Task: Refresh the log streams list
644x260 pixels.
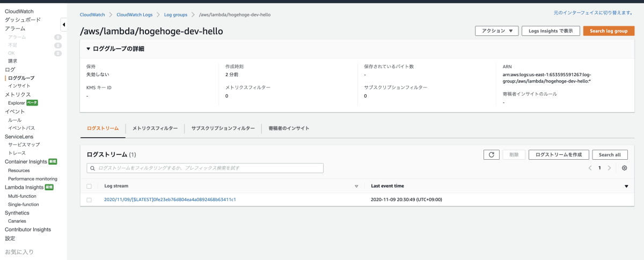Action: tap(492, 154)
